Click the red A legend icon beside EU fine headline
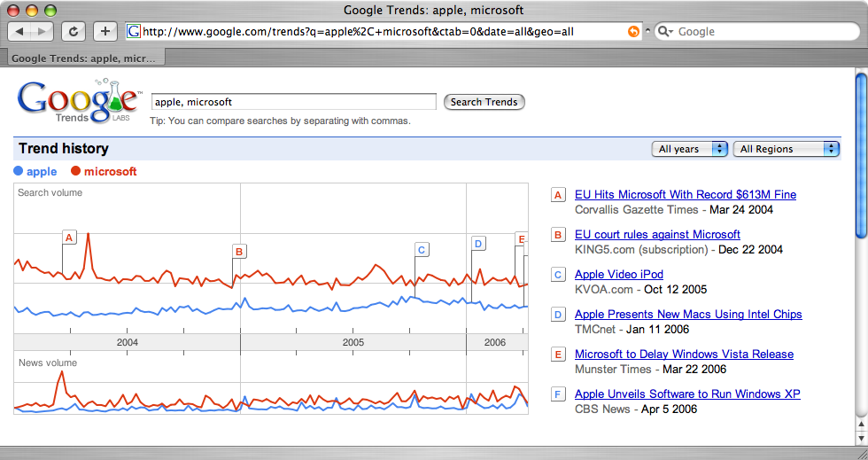868x460 pixels. 557,195
